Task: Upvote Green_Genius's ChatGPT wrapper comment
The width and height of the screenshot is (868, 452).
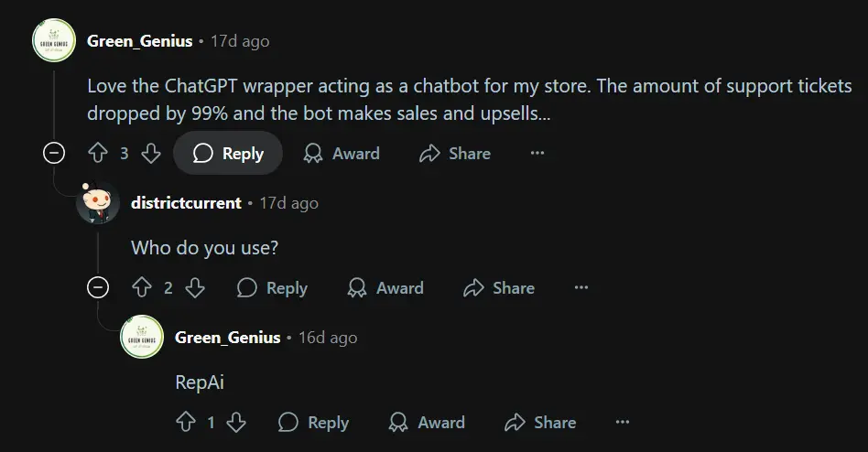Action: pyautogui.click(x=98, y=154)
